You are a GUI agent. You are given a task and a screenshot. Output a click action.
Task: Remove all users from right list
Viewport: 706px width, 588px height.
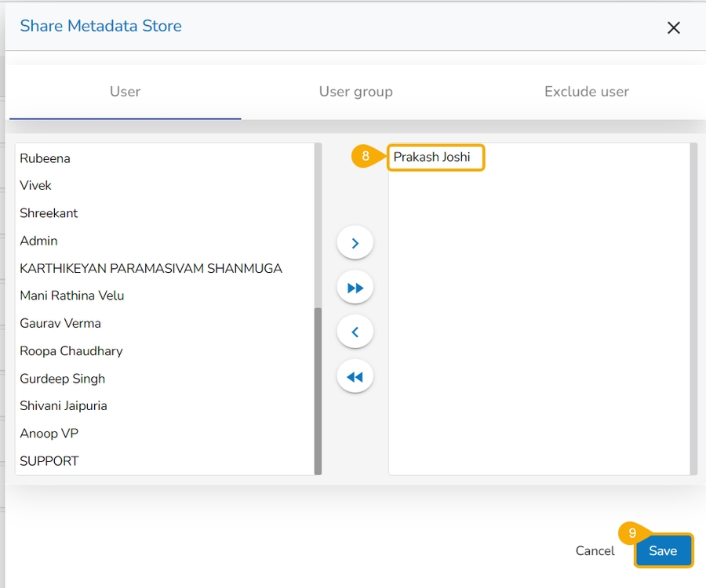(x=355, y=377)
